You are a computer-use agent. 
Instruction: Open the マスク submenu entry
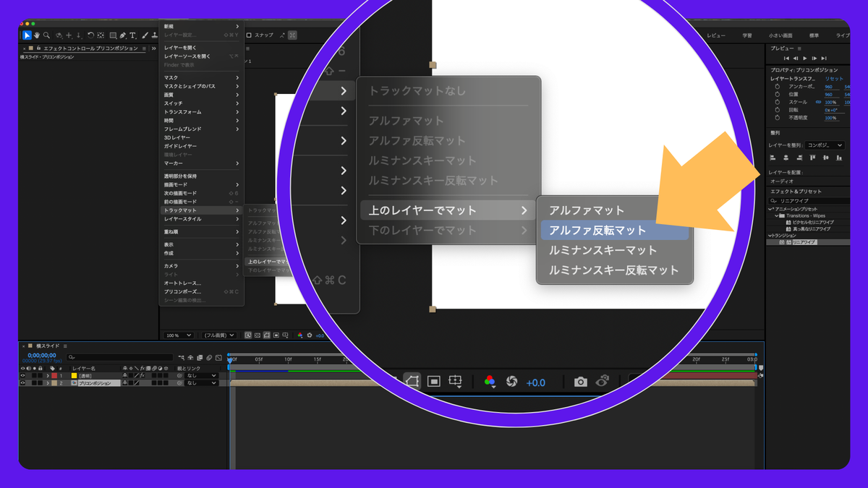coord(201,77)
